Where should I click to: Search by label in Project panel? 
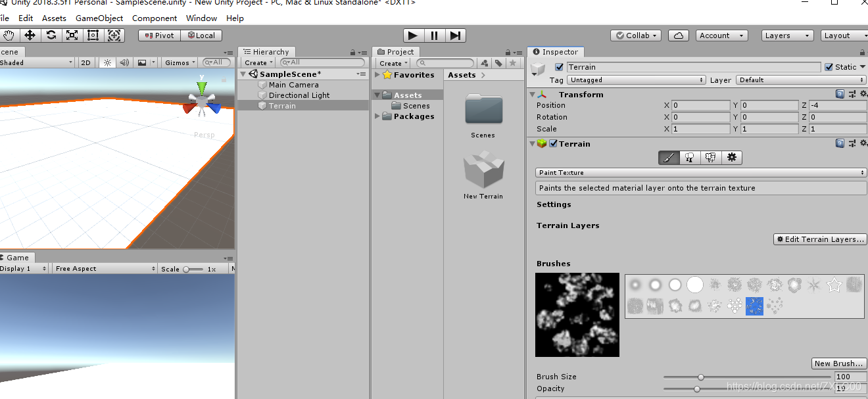[x=498, y=63]
